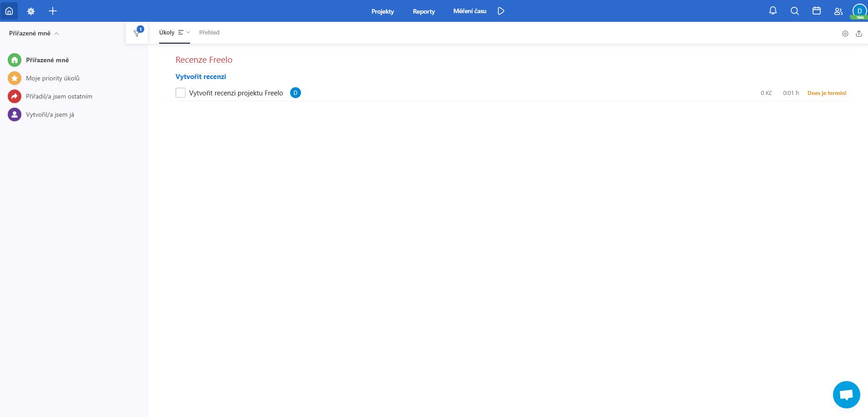Open the home dashboard icon

point(9,11)
